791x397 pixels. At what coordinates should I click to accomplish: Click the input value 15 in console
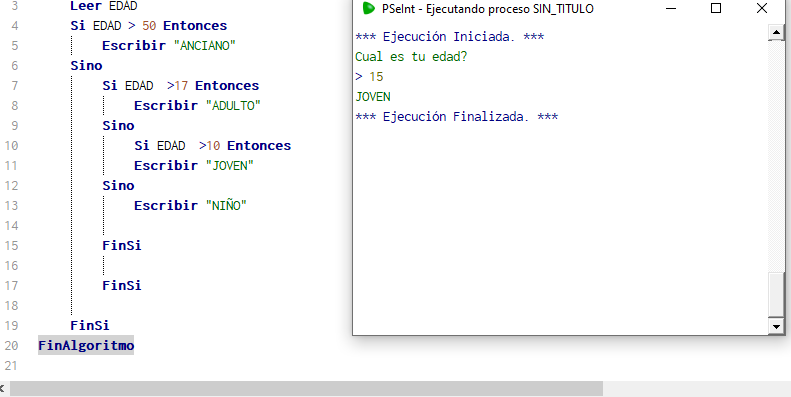(376, 77)
